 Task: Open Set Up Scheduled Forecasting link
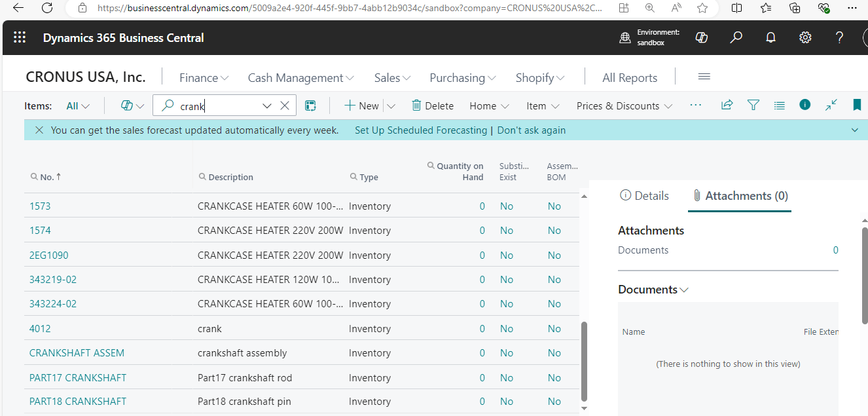421,130
